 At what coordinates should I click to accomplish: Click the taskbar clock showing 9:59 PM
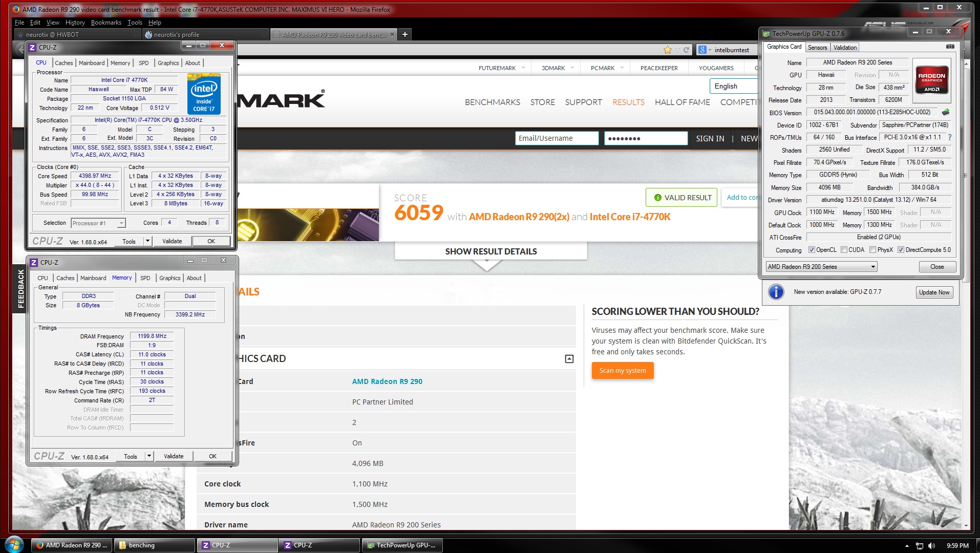pos(957,545)
